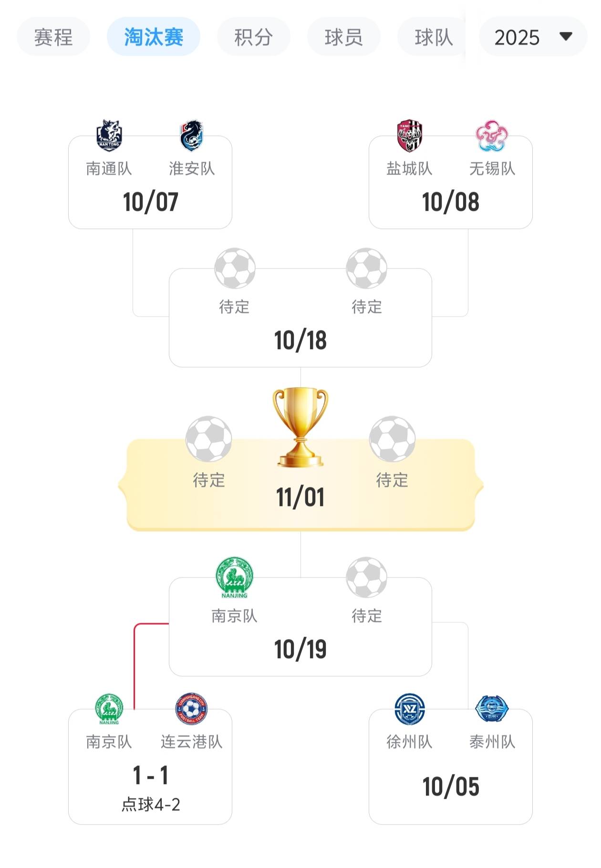Switch to the 赛程 tab
Viewport: 601px width, 868px height.
coord(53,37)
